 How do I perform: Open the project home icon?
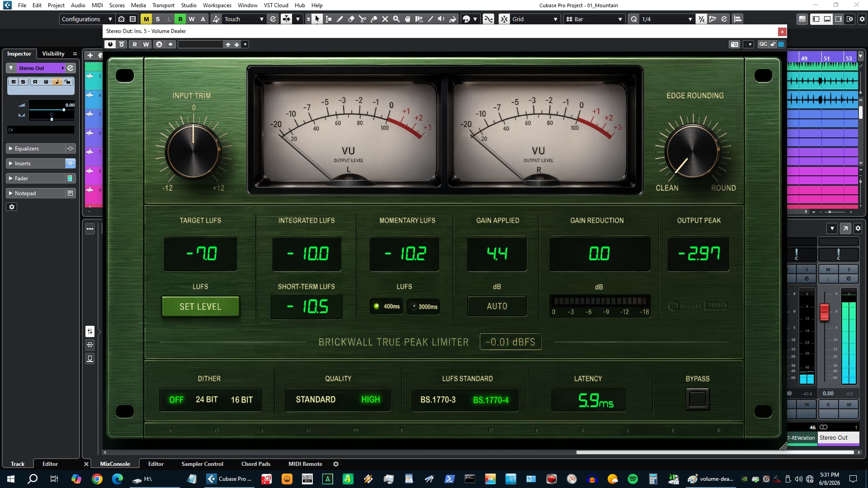pyautogui.click(x=122, y=19)
